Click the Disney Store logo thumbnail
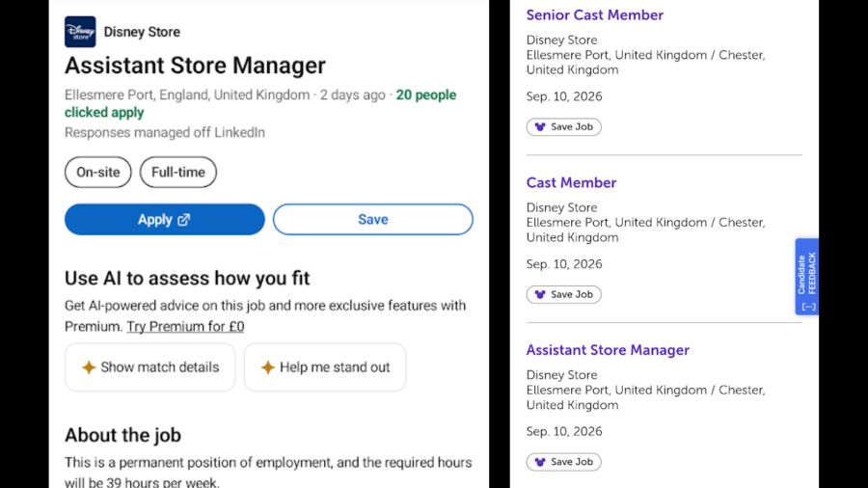This screenshot has height=488, width=868. pyautogui.click(x=80, y=32)
